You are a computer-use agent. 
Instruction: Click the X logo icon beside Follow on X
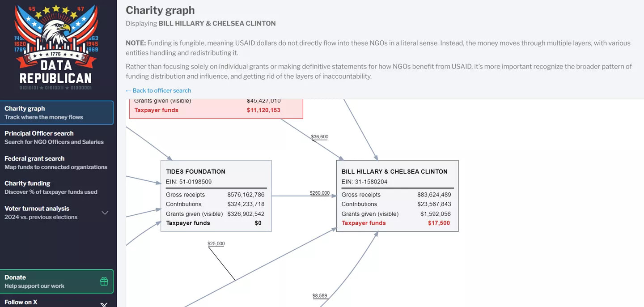coord(104,305)
